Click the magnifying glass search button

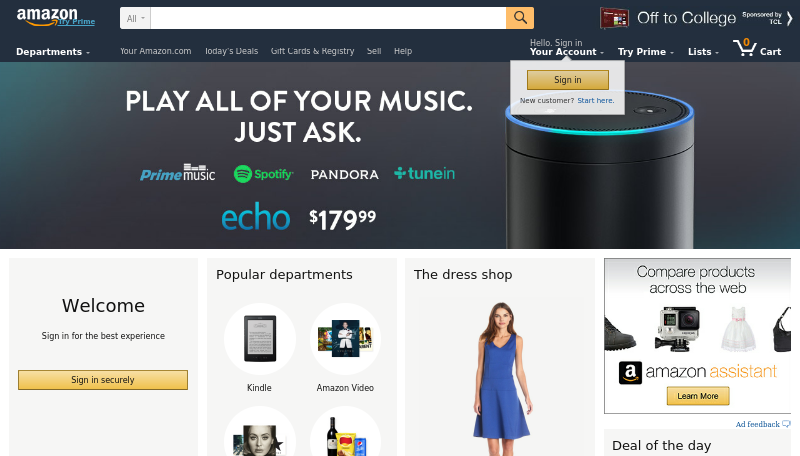tap(520, 18)
